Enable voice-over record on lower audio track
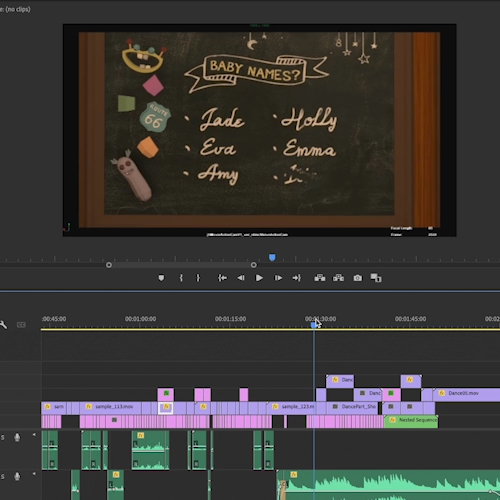This screenshot has height=500, width=500. tap(17, 476)
